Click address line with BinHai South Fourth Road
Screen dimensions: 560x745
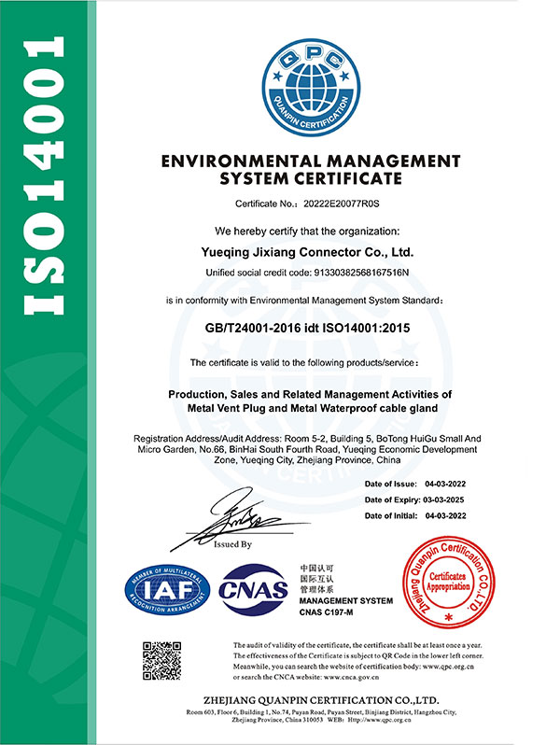[307, 449]
